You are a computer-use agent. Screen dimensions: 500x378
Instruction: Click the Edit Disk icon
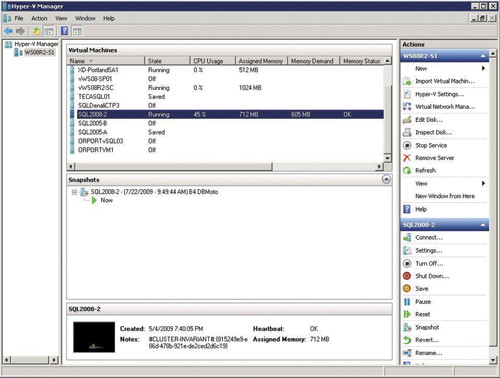coord(407,120)
